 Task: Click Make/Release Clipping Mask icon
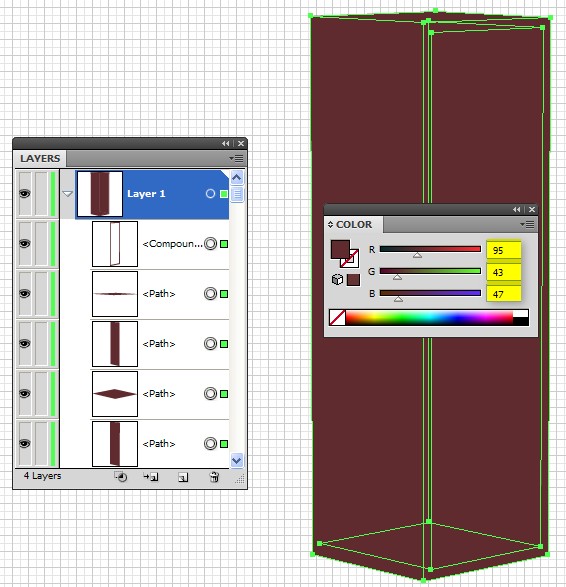[121, 477]
